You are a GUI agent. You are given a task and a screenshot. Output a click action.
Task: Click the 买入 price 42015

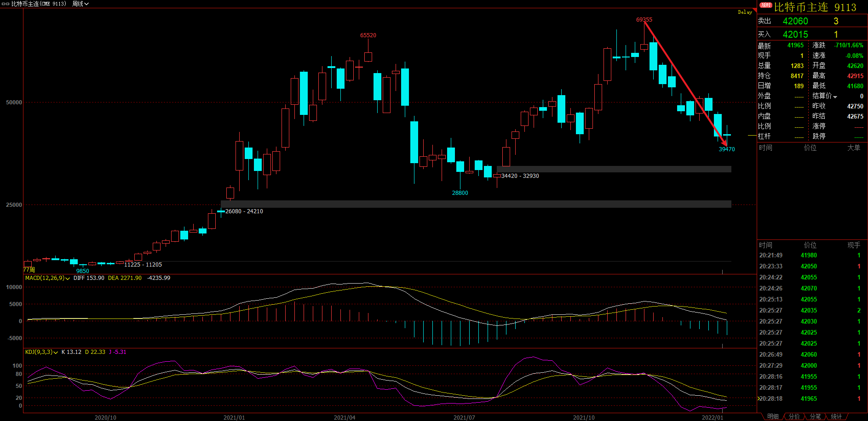(795, 34)
